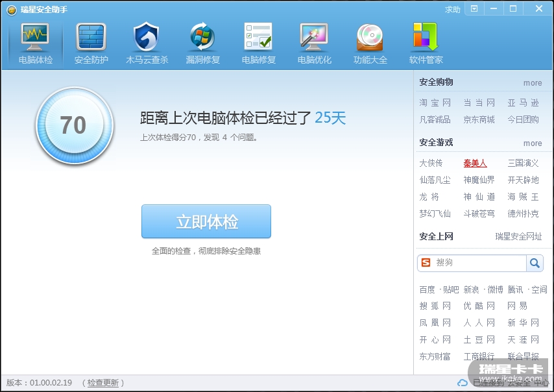Open the 搜狐网 link
This screenshot has width=554, height=392.
435,306
